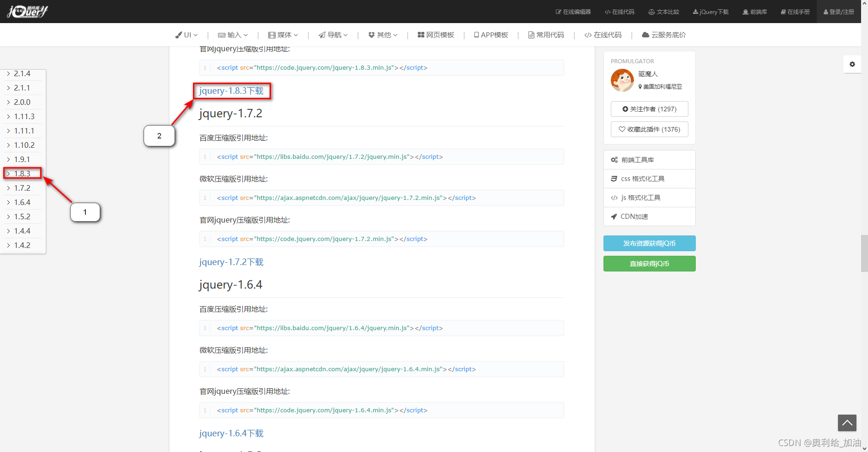This screenshot has height=452, width=868.
Task: Click the code.jquery.com 1.6.4 script code box
Action: point(381,410)
